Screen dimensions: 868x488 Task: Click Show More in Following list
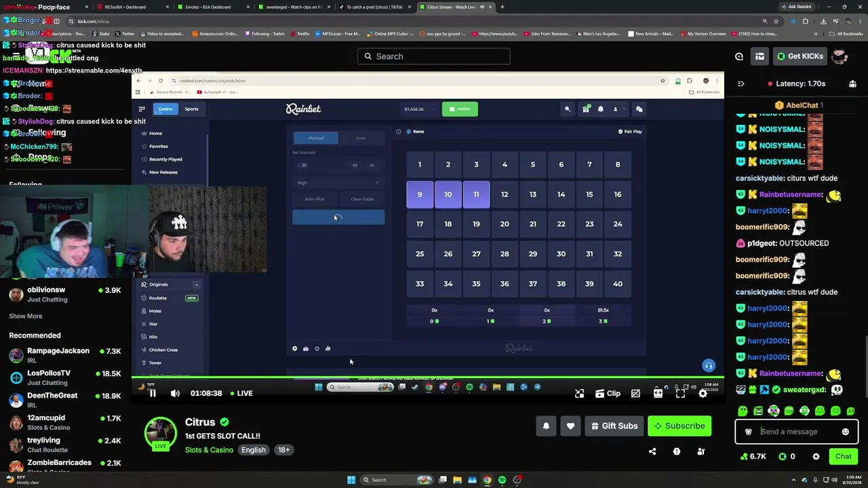[x=26, y=316]
